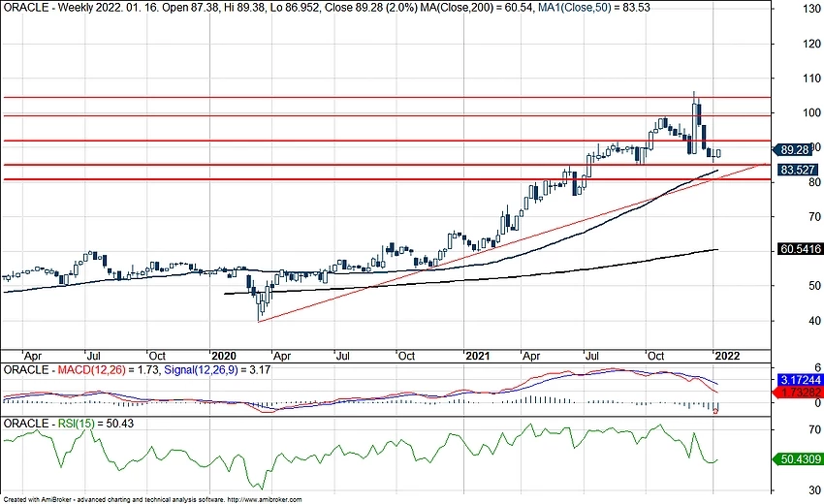Click the 2021 year label on time axis

tap(477, 356)
